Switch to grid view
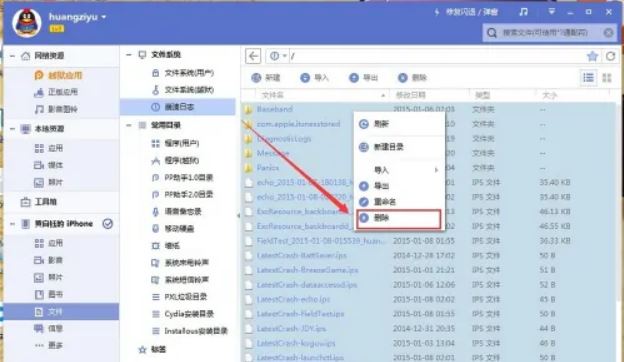Viewport: 624px width, 362px height. (x=607, y=78)
